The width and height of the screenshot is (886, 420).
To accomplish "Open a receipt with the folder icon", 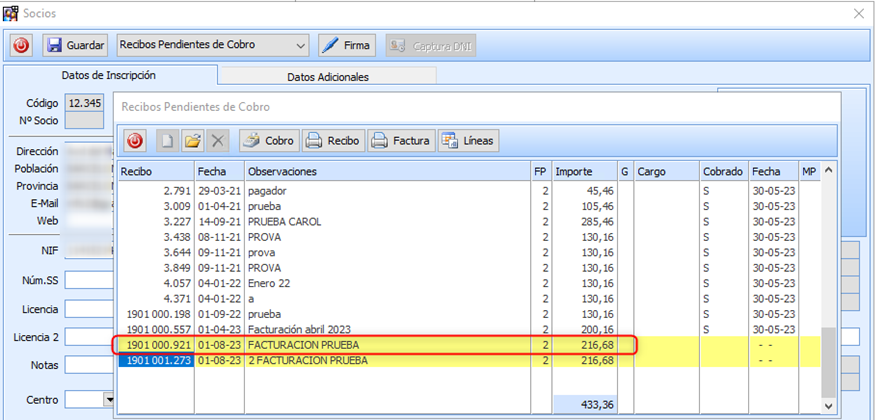I will 193,141.
